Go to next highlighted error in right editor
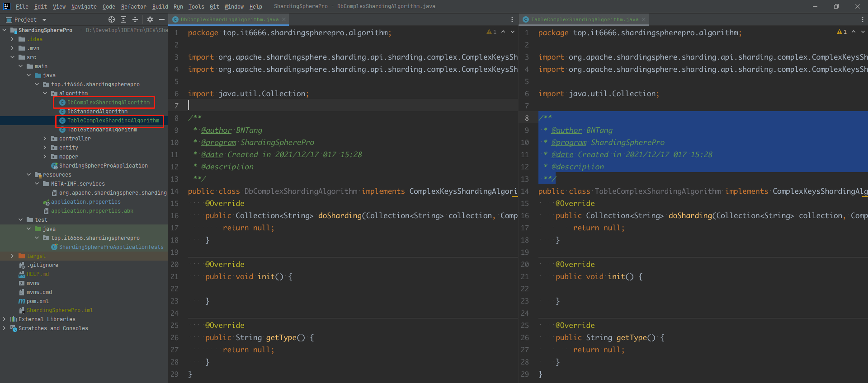 [863, 32]
